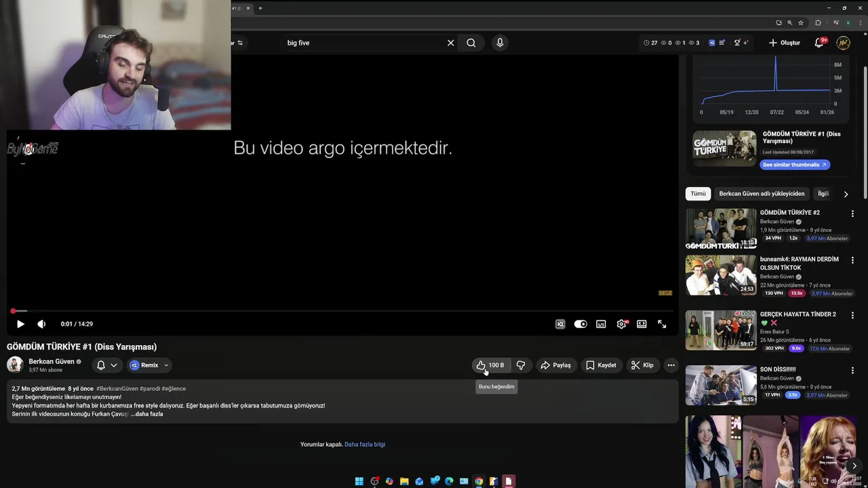
Task: Open the buneamk4 RAYMAN DERDİM video thumbnail
Action: 721,275
